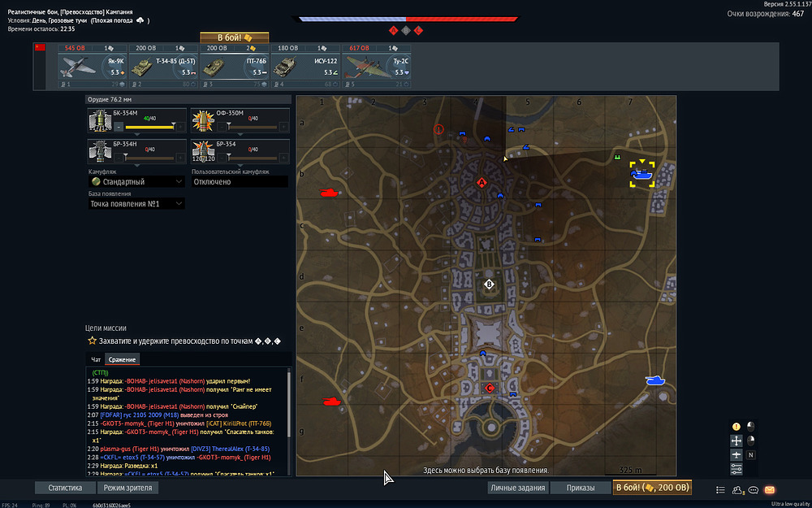Image resolution: width=812 pixels, height=508 pixels.
Task: Click the БР-354 ammo amount slider
Action: (x=253, y=158)
